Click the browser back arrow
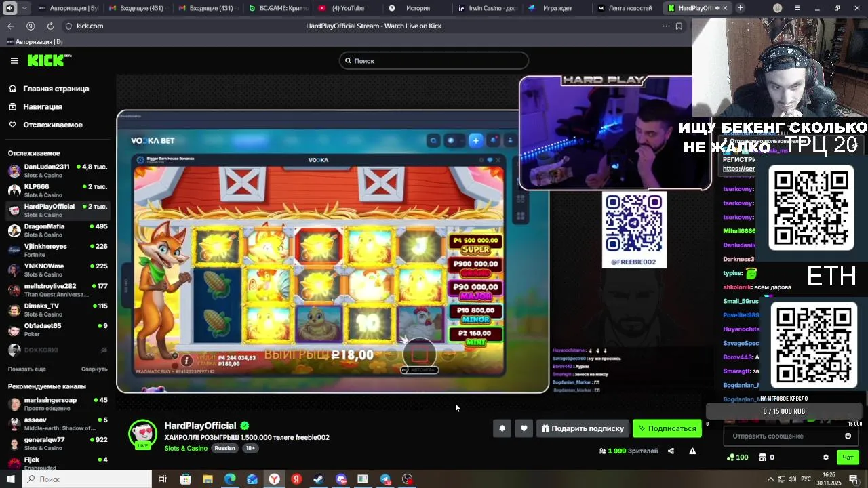This screenshot has height=488, width=868. point(11,26)
